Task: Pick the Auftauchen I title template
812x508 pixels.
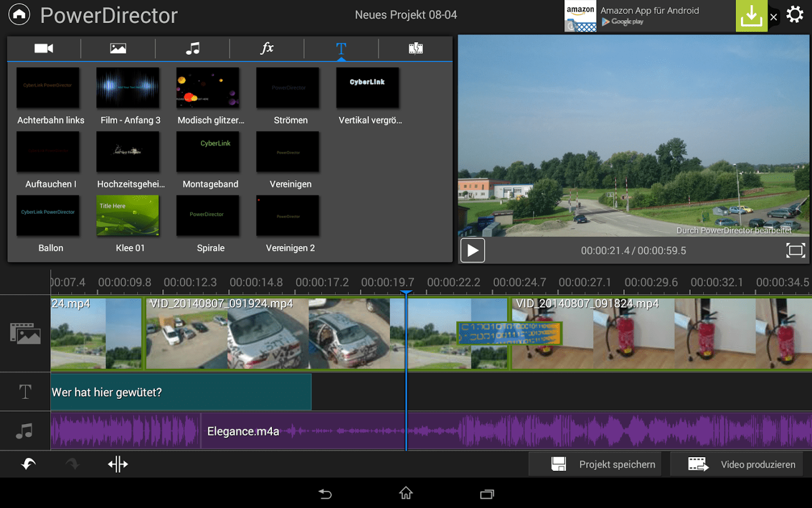Action: 48,151
